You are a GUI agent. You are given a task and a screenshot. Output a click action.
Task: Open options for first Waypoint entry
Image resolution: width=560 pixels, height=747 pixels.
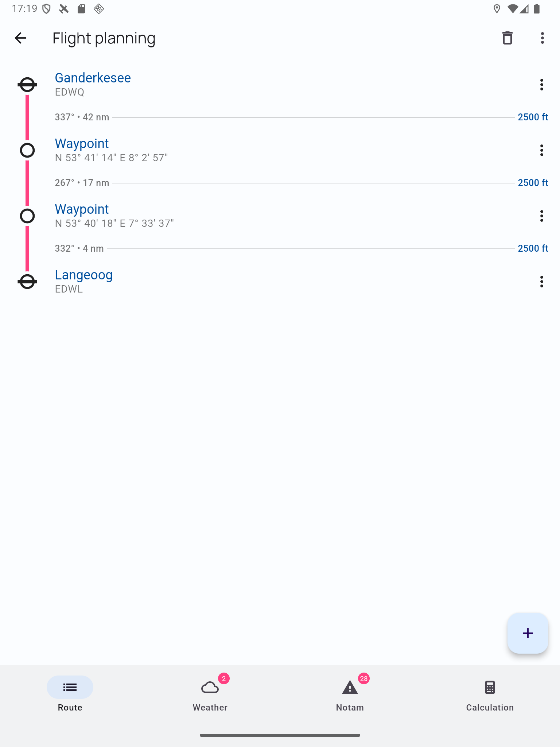pos(541,150)
